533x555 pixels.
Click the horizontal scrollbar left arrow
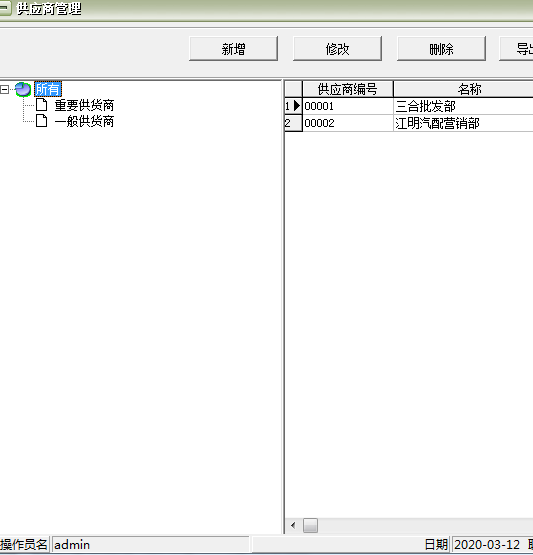click(x=293, y=525)
